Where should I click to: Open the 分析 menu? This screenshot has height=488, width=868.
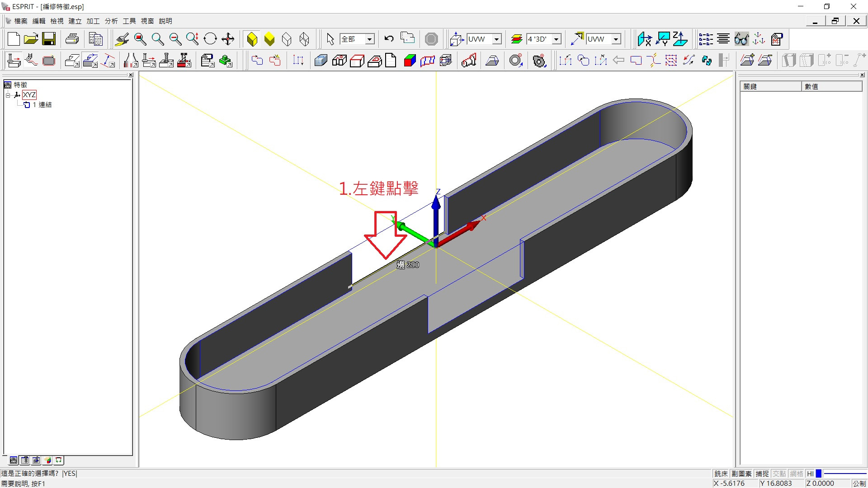(x=111, y=21)
